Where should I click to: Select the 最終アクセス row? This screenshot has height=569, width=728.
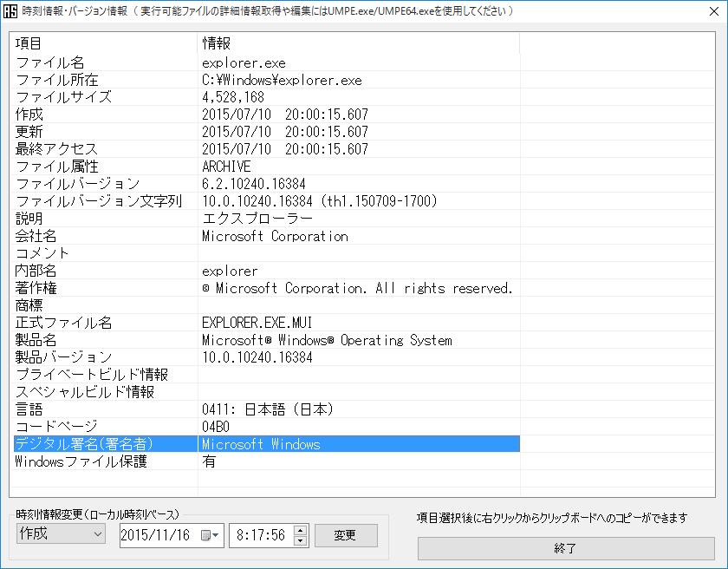point(267,149)
